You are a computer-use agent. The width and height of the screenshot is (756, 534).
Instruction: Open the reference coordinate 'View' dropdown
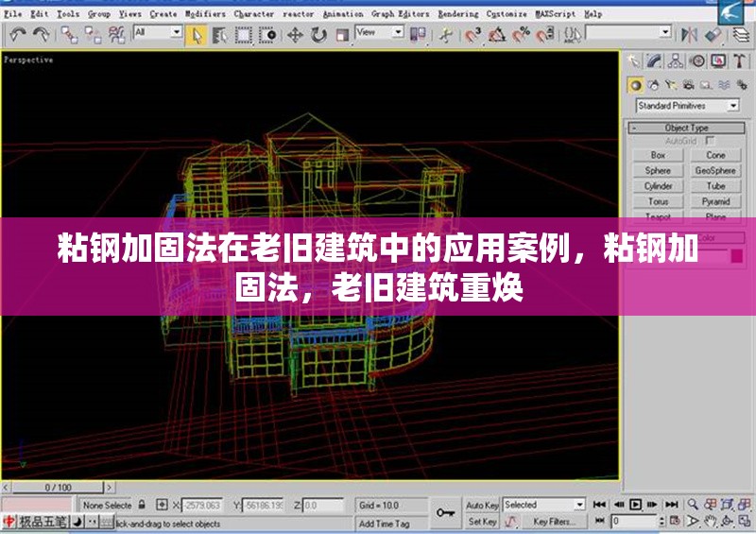point(380,32)
